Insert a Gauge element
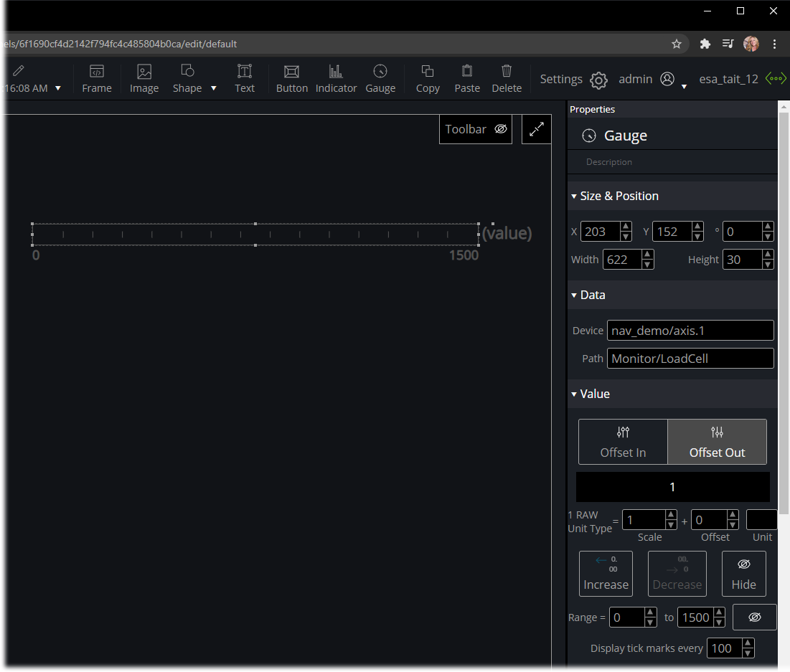 [380, 79]
